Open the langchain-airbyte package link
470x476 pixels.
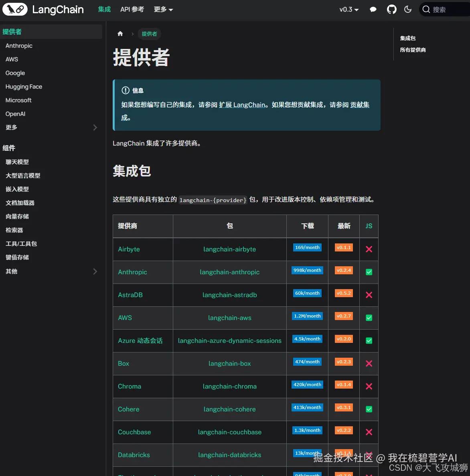(x=229, y=249)
